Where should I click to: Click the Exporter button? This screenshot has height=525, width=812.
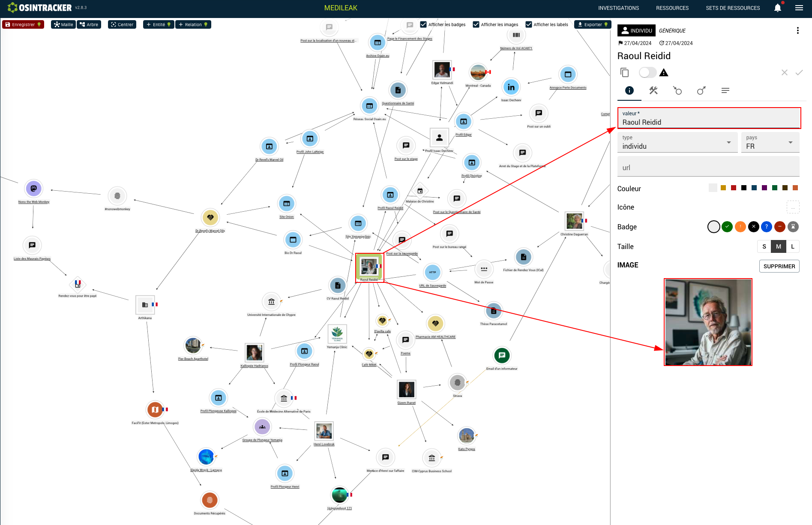(x=593, y=24)
